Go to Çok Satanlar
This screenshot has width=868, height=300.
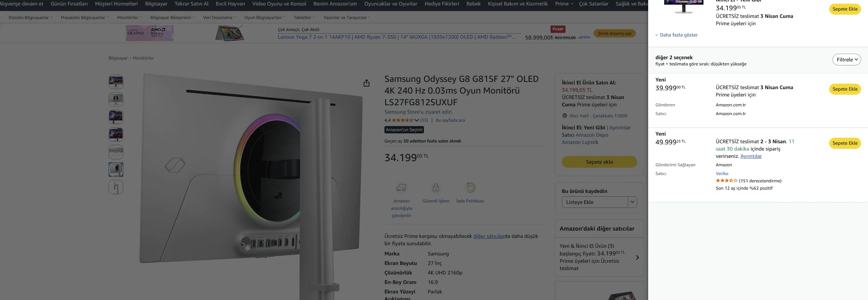coord(594,4)
